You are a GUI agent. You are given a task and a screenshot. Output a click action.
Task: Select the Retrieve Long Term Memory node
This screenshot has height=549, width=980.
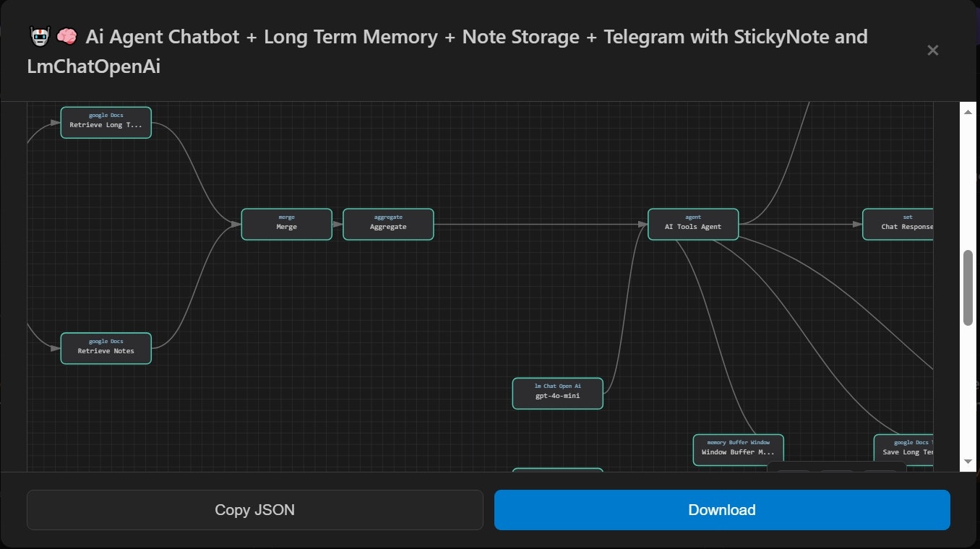[106, 121]
